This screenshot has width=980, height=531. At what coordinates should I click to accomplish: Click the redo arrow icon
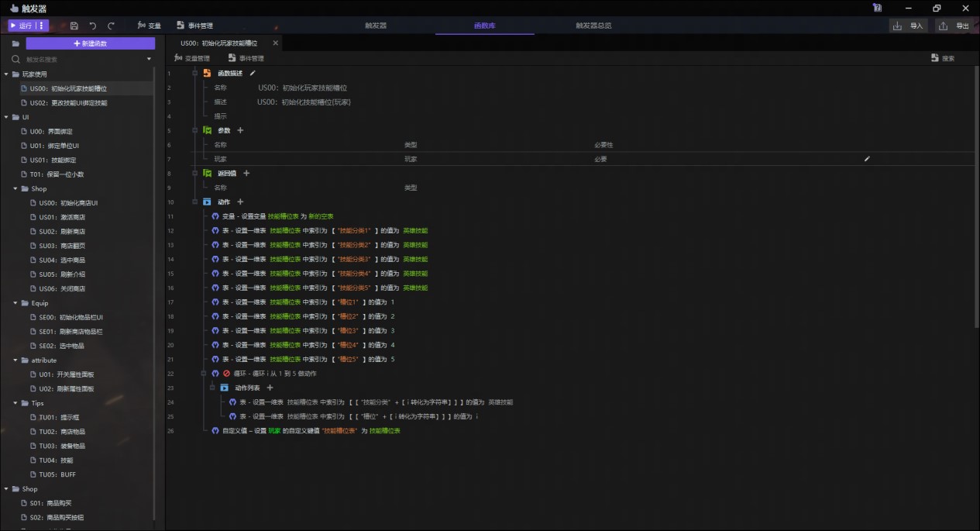click(x=112, y=26)
